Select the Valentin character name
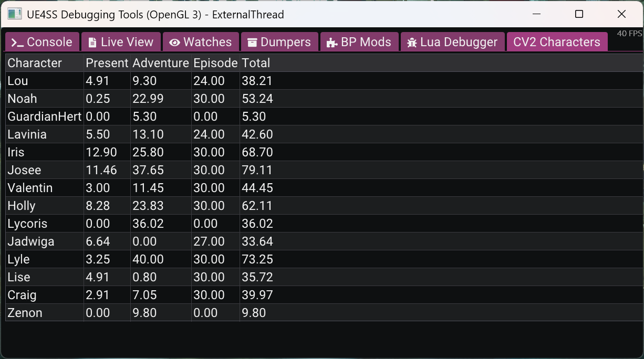The image size is (644, 359). (x=30, y=188)
